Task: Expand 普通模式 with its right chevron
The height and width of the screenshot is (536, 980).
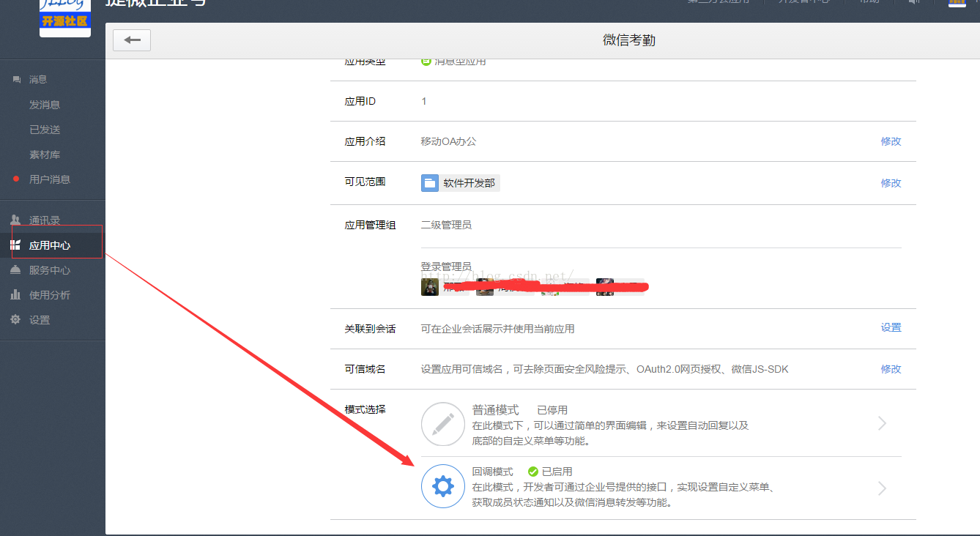Action: [x=882, y=423]
